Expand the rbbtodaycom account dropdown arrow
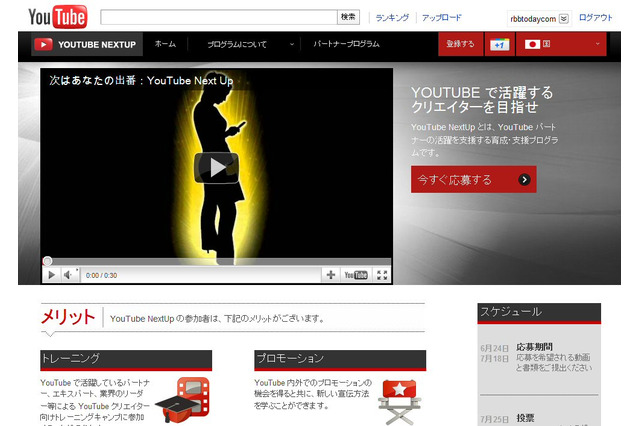This screenshot has height=426, width=640. pyautogui.click(x=564, y=19)
